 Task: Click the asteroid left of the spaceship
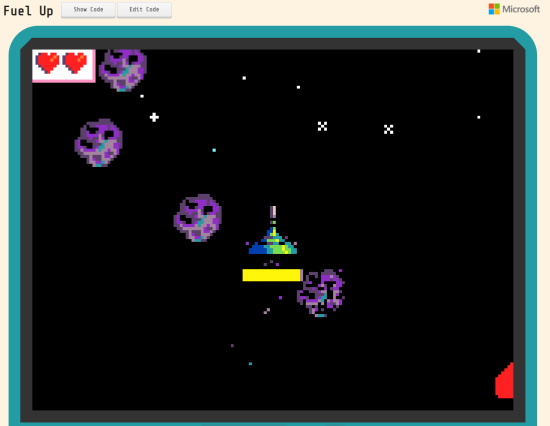point(198,218)
